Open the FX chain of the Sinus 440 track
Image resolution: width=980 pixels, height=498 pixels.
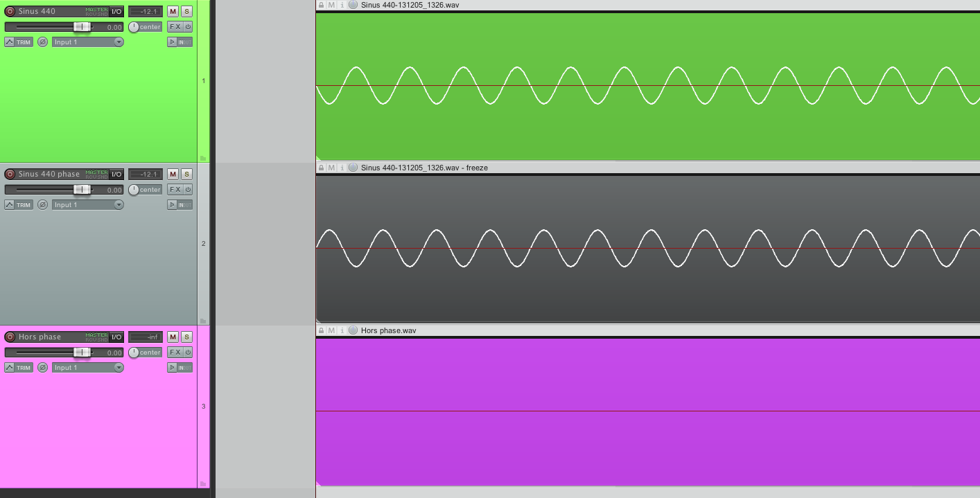coord(175,26)
